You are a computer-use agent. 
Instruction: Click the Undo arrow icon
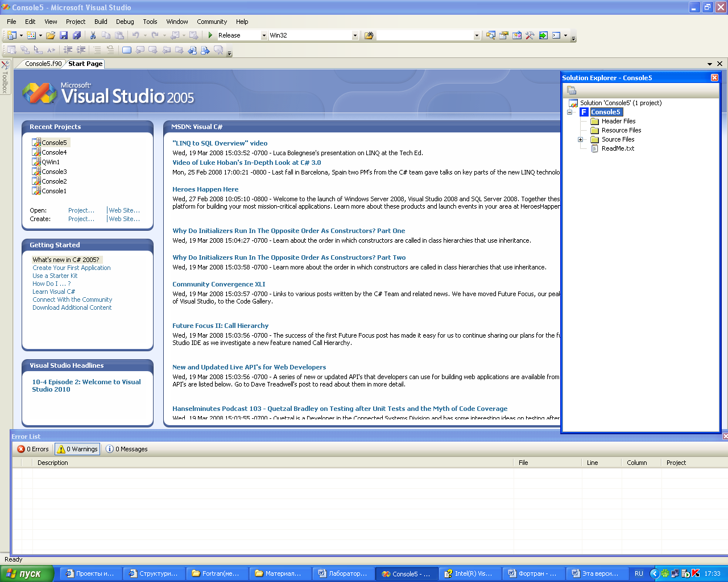(135, 35)
